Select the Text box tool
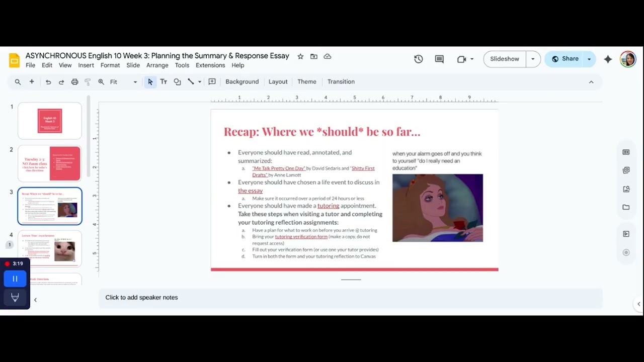The height and width of the screenshot is (362, 644). (x=164, y=81)
